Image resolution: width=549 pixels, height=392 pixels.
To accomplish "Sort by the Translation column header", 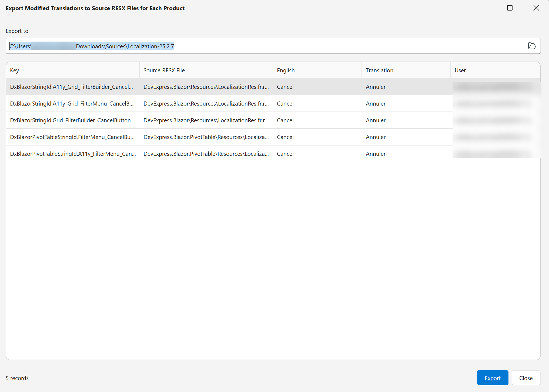I will point(406,70).
